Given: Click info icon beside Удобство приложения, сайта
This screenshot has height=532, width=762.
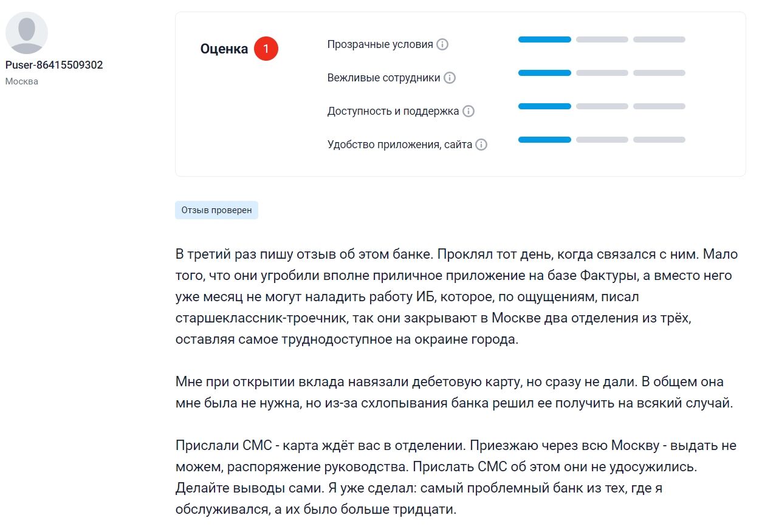Looking at the screenshot, I should 481,145.
